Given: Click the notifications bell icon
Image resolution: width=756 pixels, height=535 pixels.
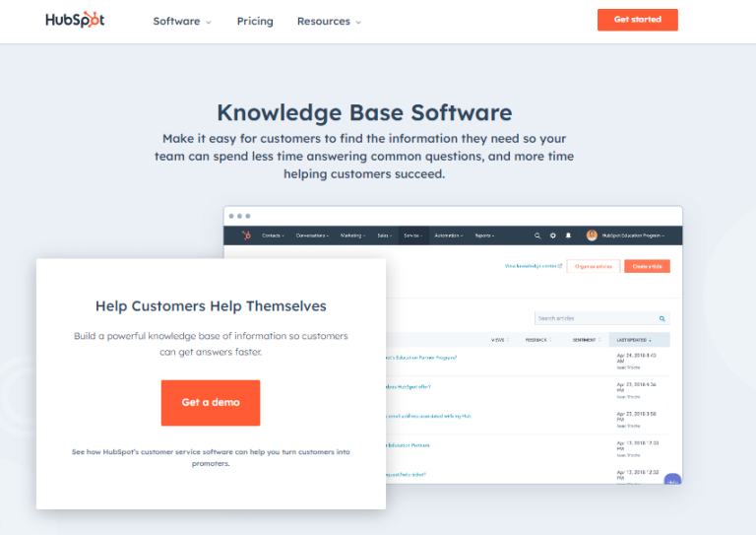Looking at the screenshot, I should point(568,235).
